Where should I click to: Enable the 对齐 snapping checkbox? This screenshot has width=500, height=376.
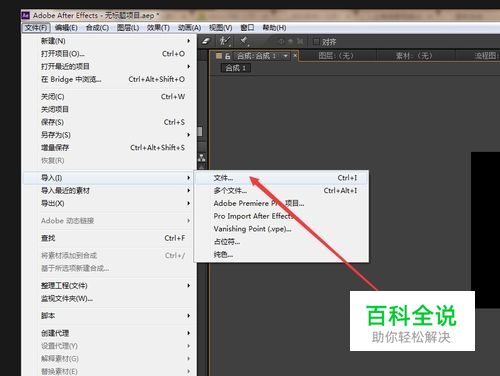316,42
